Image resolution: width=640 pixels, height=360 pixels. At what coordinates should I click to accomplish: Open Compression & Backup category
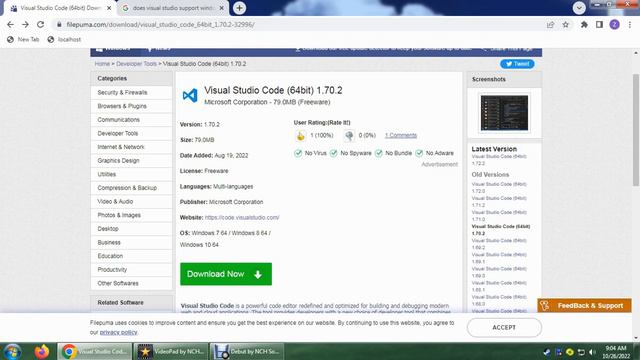[131, 188]
